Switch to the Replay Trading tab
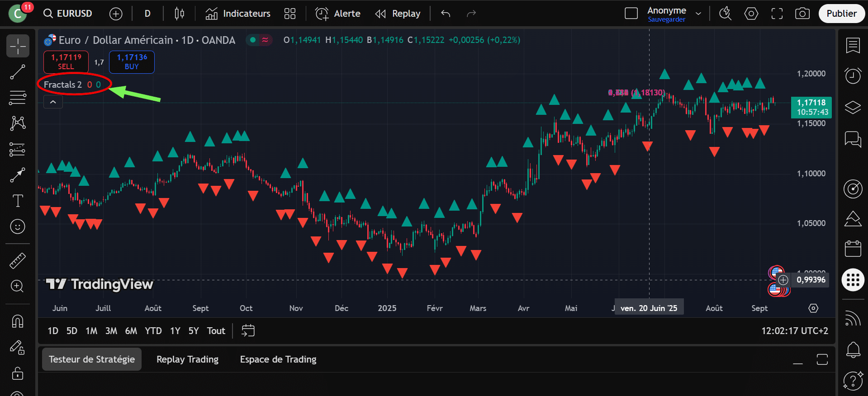Image resolution: width=868 pixels, height=396 pixels. tap(187, 359)
